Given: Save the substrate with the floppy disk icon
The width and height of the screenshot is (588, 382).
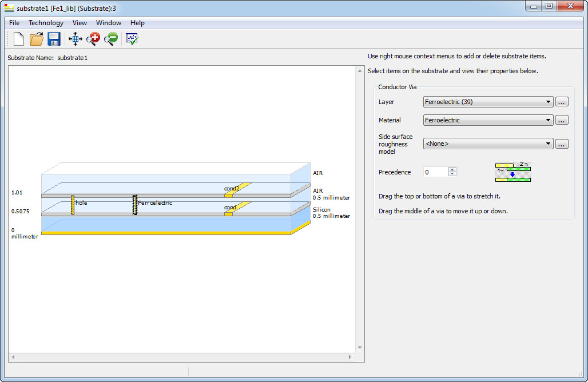Looking at the screenshot, I should coord(54,39).
